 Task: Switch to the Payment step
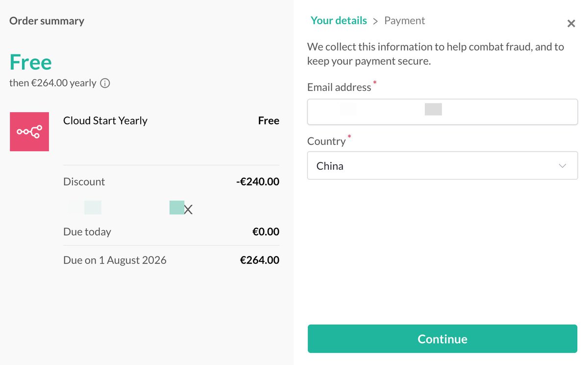(x=404, y=21)
